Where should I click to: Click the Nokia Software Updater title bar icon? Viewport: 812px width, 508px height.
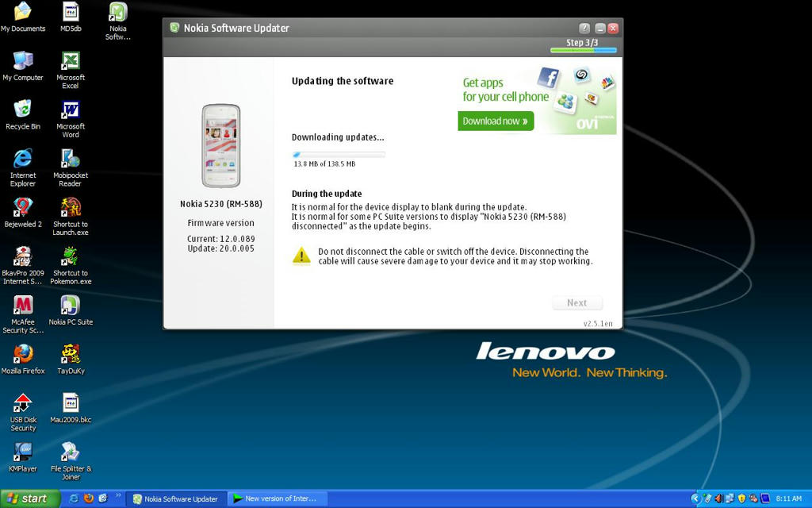[x=174, y=28]
